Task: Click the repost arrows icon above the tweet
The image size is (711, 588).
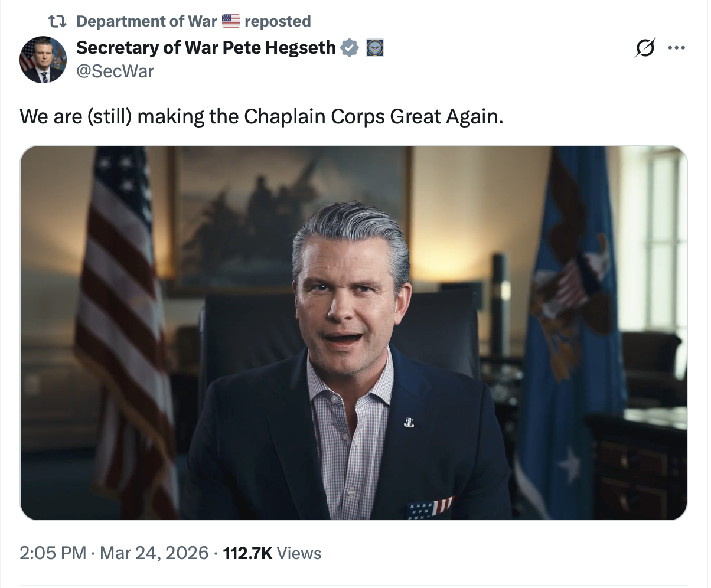Action: pos(57,22)
